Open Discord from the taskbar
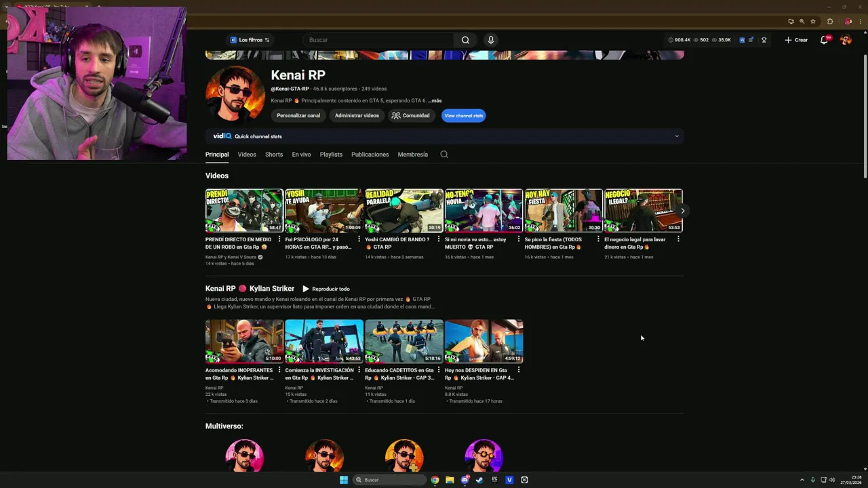The height and width of the screenshot is (488, 868). click(x=465, y=480)
